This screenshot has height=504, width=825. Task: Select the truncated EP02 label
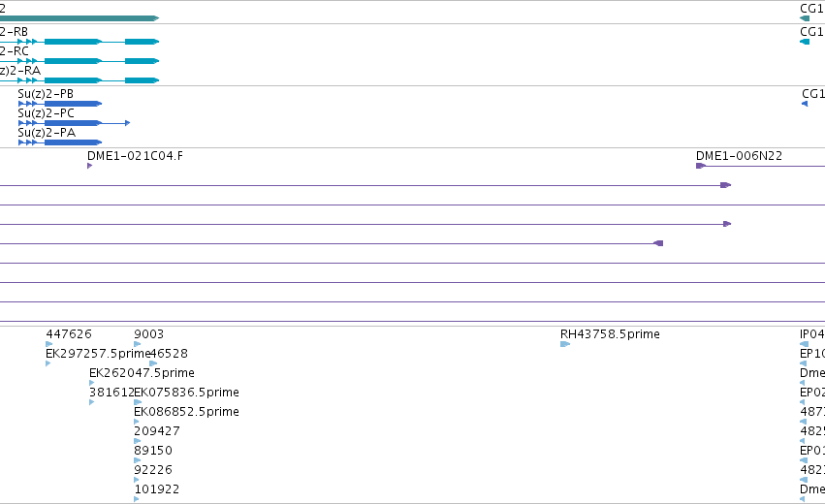(x=812, y=393)
